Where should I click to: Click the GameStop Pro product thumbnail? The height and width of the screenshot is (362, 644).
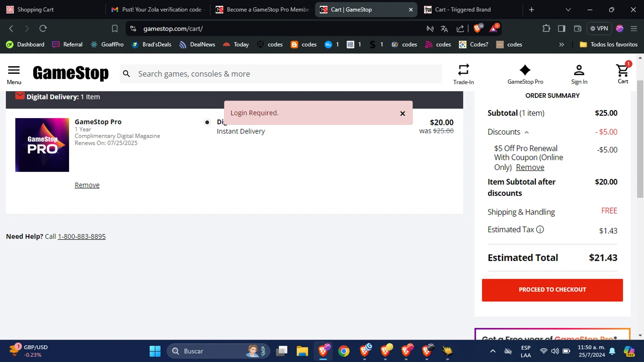[42, 145]
